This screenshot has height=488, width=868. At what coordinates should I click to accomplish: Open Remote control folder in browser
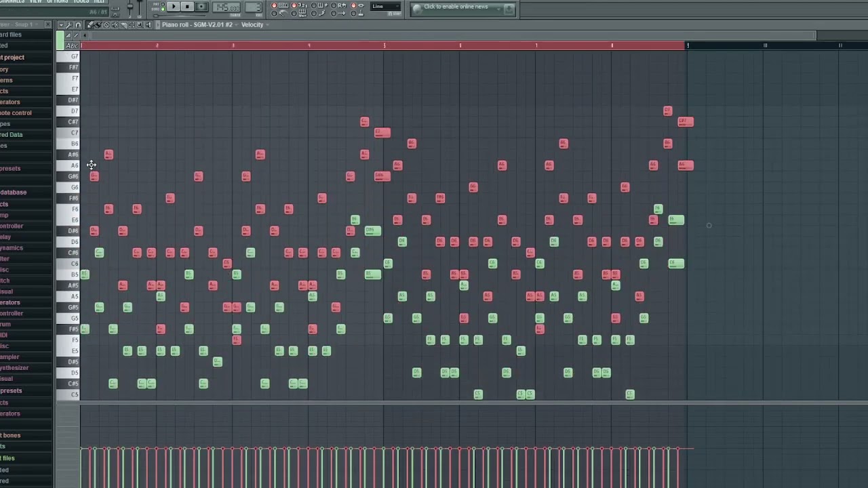pos(16,113)
